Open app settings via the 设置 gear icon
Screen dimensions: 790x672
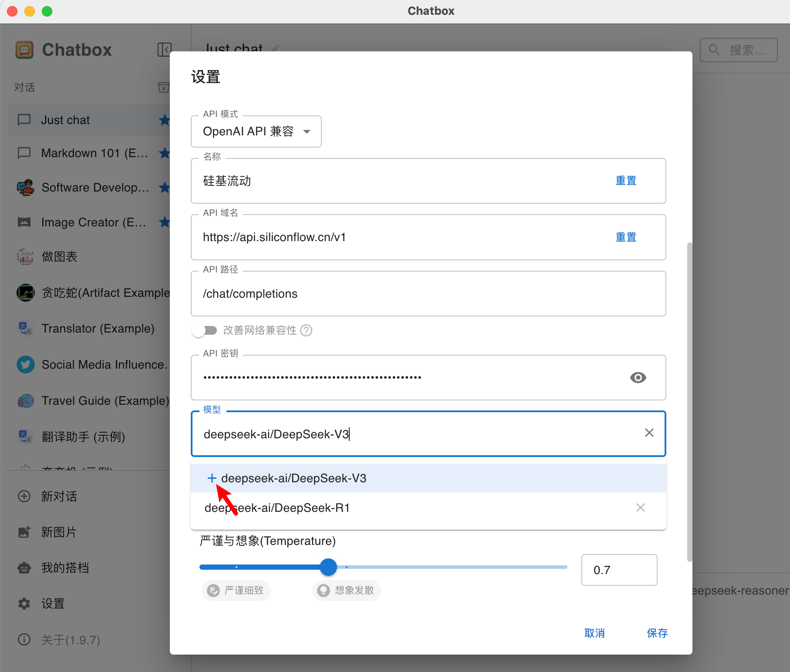click(24, 603)
